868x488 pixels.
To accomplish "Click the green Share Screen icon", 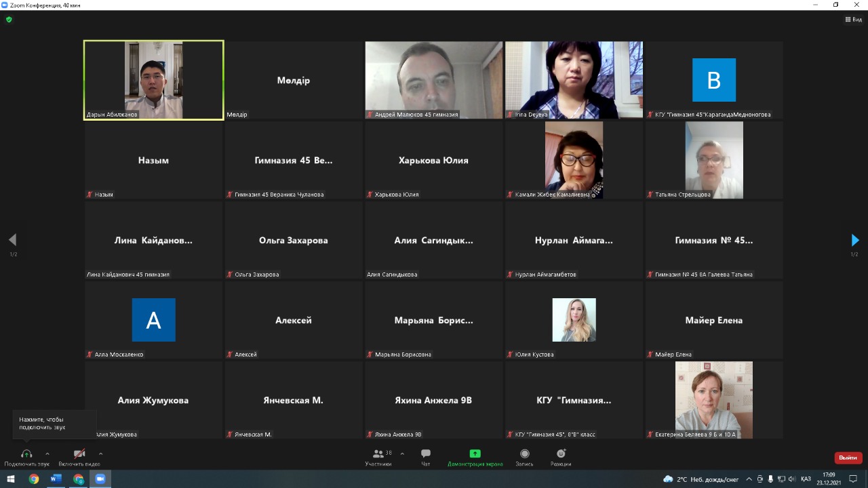I will pyautogui.click(x=475, y=453).
